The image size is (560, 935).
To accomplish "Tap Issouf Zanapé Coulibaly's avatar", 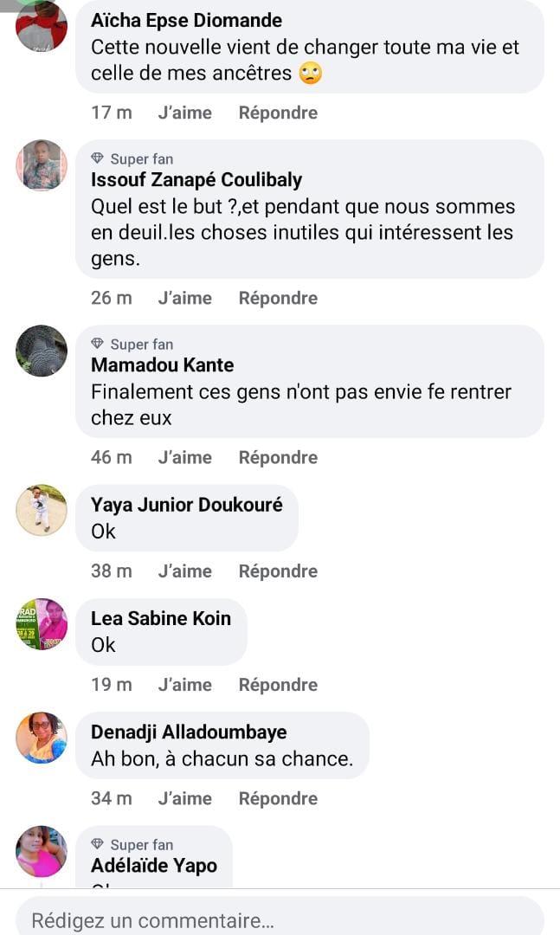I will pos(41,164).
